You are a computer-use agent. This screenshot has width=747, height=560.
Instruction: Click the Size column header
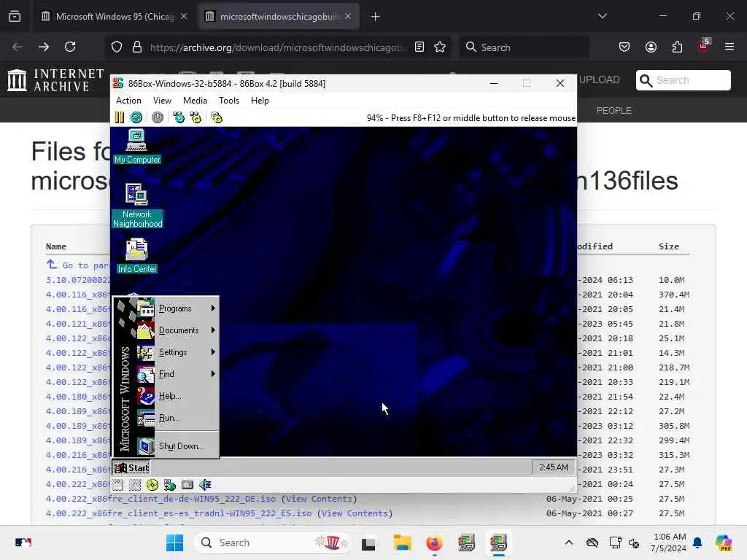point(669,246)
